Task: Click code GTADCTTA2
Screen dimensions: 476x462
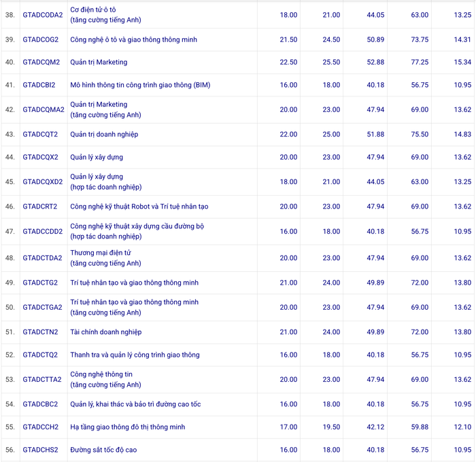Action: point(42,379)
